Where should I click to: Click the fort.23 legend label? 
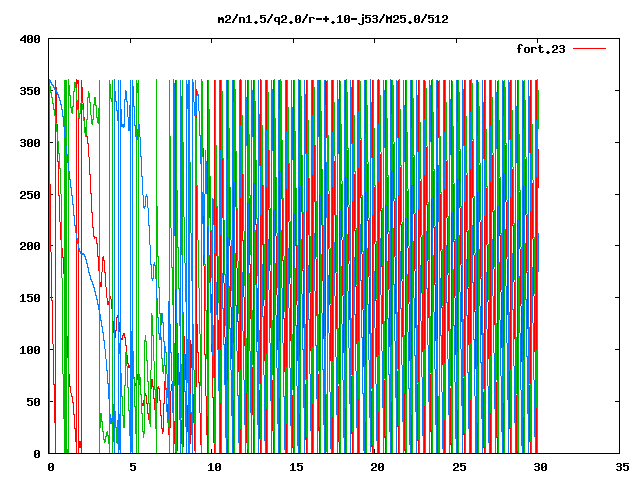(x=540, y=49)
